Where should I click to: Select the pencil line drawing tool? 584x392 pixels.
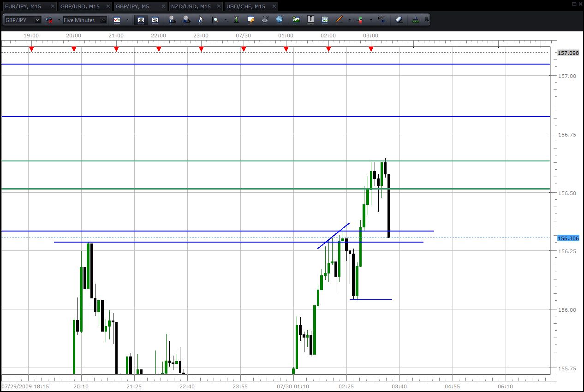click(339, 20)
